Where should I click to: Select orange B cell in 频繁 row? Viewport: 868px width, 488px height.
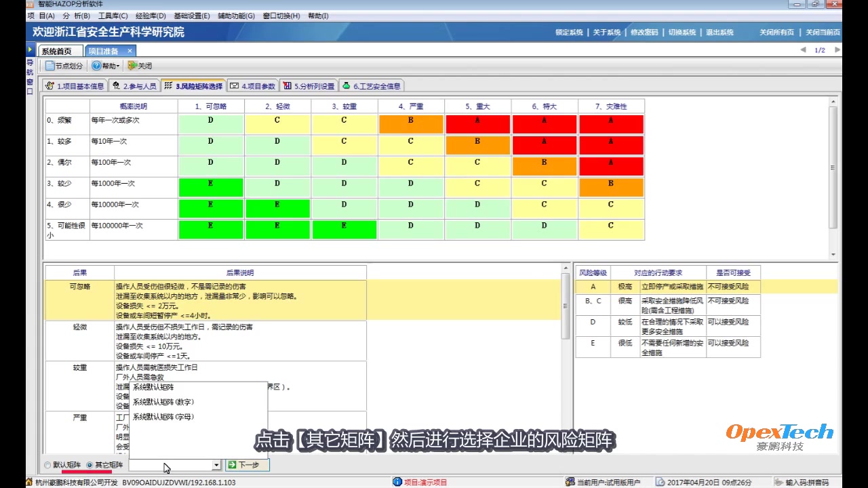(x=411, y=124)
